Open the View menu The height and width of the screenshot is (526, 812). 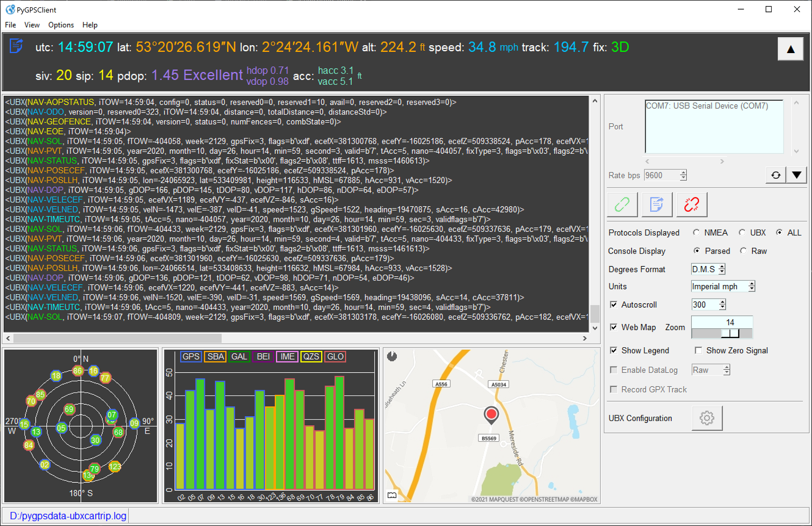point(32,25)
